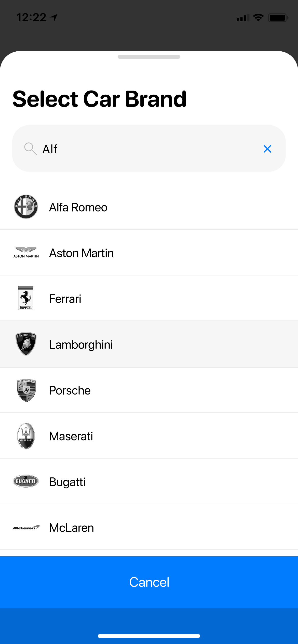Tap the Alfa Romeo logo icon
Viewport: 298px width, 644px height.
26,207
